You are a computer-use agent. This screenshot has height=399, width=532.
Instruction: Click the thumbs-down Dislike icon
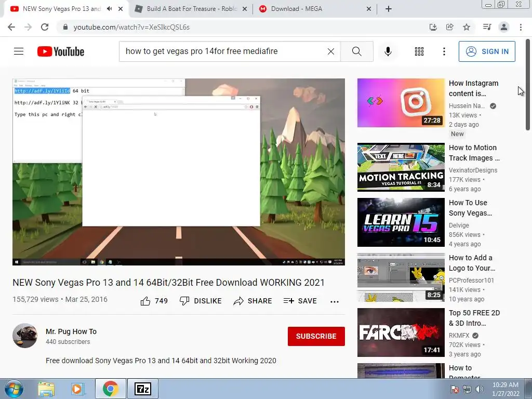[x=184, y=301]
